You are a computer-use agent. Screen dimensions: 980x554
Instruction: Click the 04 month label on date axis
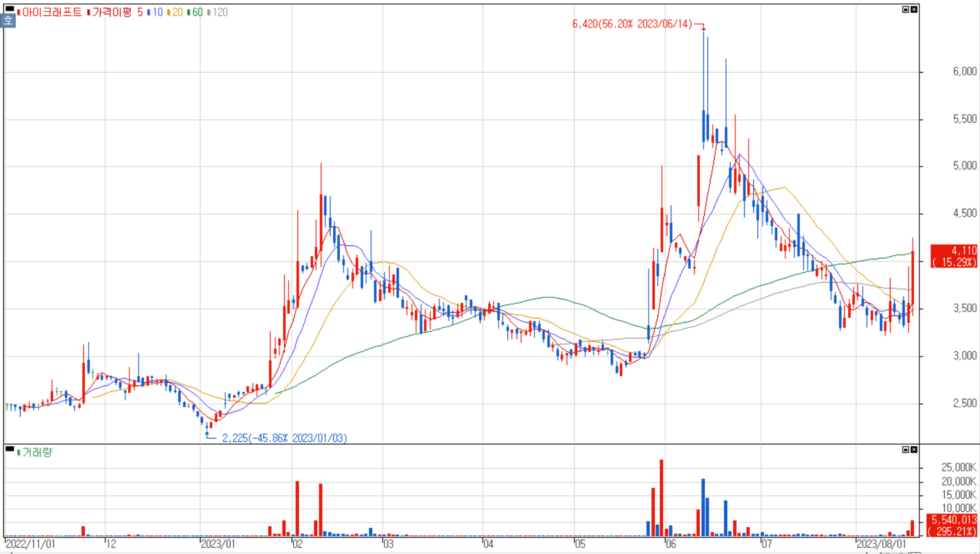point(488,544)
